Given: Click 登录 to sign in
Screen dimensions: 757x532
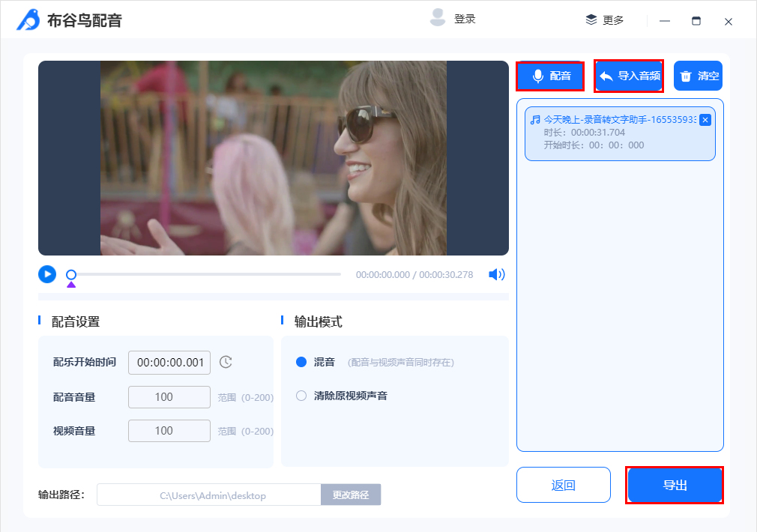Looking at the screenshot, I should [466, 19].
